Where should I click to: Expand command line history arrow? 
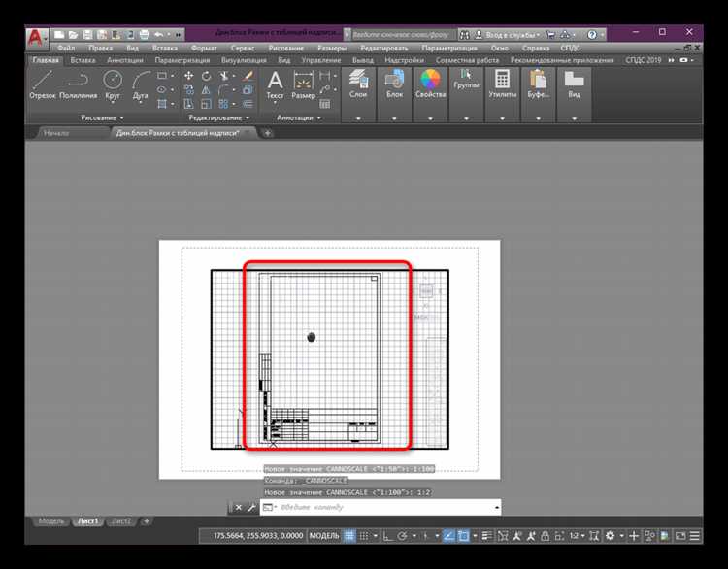[497, 507]
